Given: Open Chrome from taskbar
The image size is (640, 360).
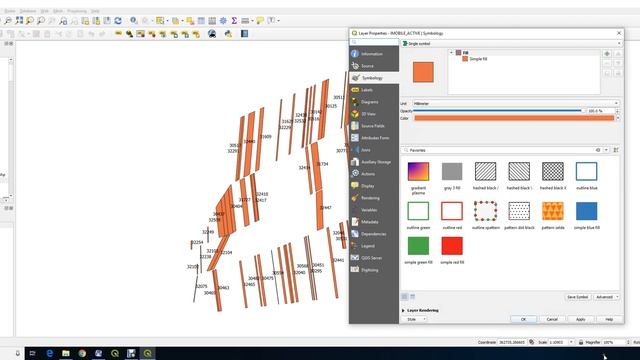Looking at the screenshot, I should pyautogui.click(x=82, y=353).
